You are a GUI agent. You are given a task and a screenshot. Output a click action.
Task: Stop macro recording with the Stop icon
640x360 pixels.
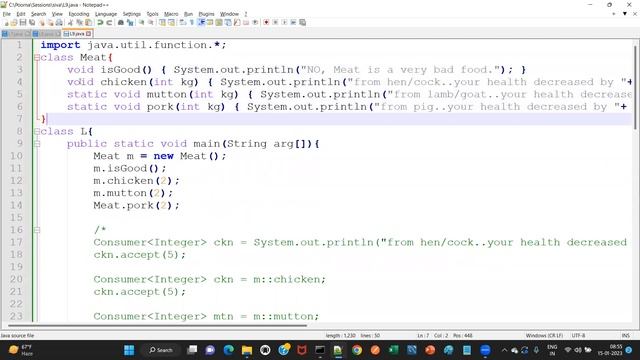point(276,22)
